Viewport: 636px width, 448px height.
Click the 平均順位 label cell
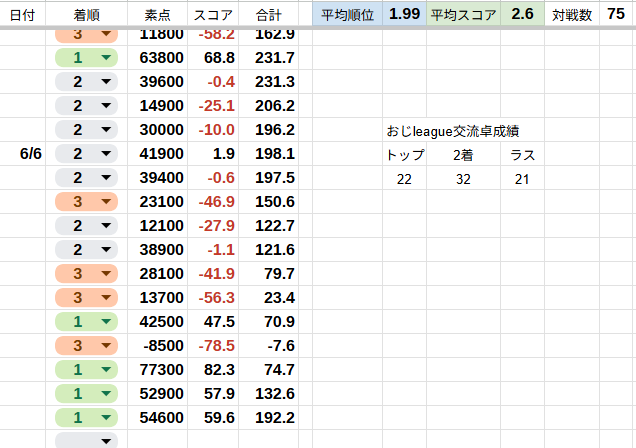347,15
